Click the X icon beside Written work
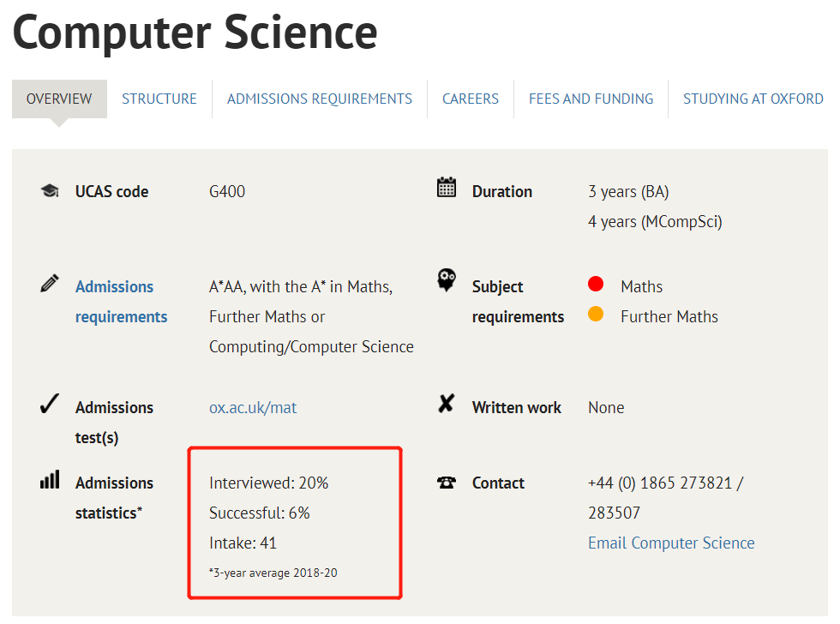Image resolution: width=840 pixels, height=624 pixels. pos(447,404)
